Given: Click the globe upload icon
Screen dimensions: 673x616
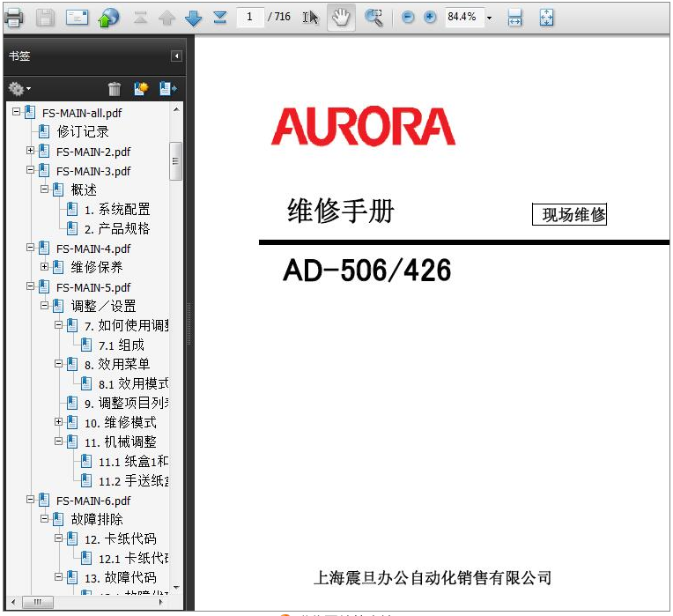Looking at the screenshot, I should click(108, 18).
